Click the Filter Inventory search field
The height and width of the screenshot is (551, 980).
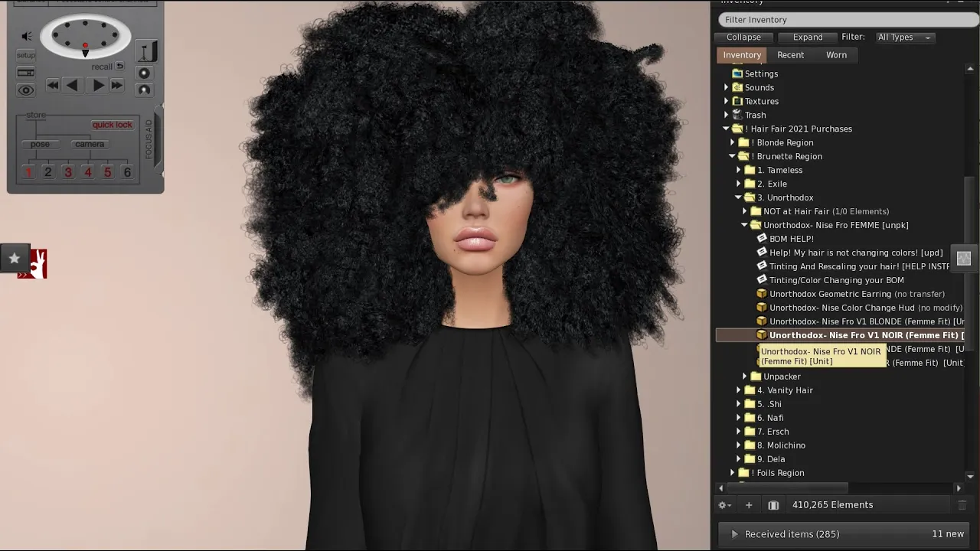tap(848, 20)
